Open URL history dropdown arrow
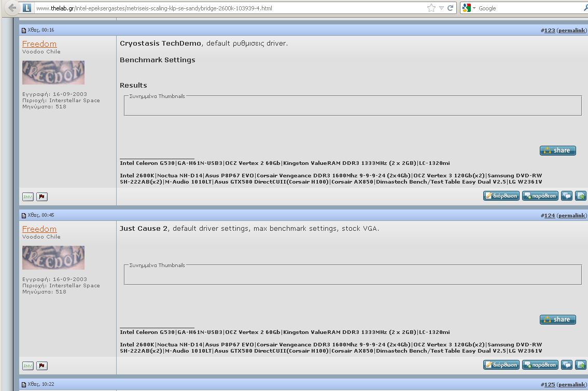Screen dimensions: 588x391 [x=441, y=8]
